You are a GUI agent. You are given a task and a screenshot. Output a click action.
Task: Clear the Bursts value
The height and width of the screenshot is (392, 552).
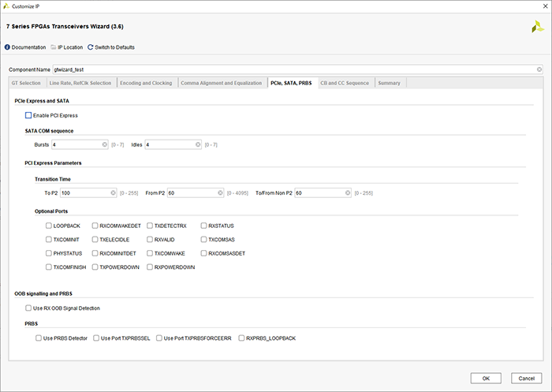[105, 145]
